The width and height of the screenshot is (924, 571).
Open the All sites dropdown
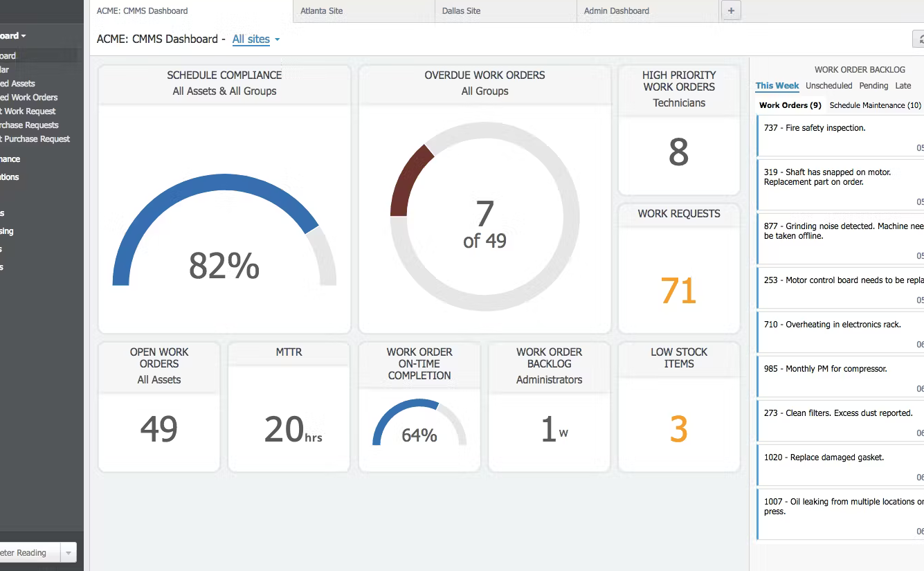click(x=256, y=39)
